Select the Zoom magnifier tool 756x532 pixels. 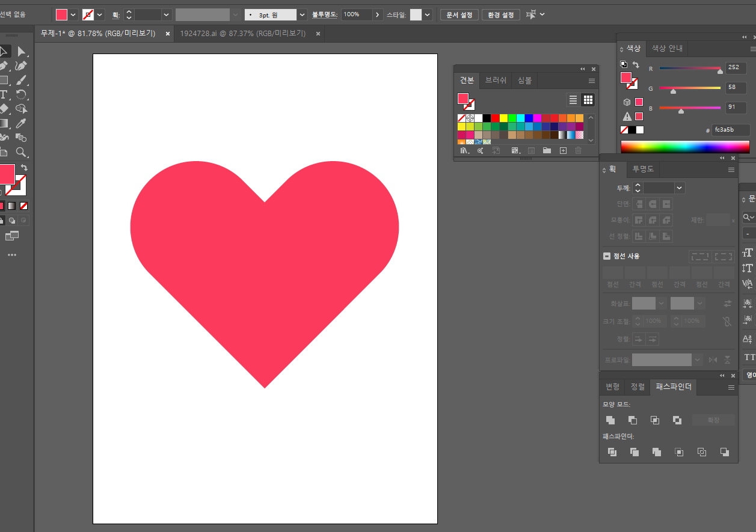tap(21, 152)
